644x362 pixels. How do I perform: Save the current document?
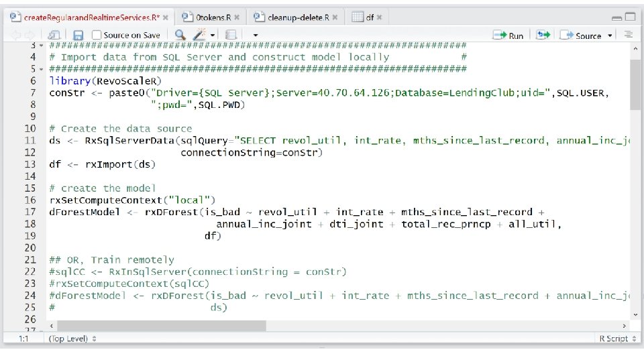78,36
